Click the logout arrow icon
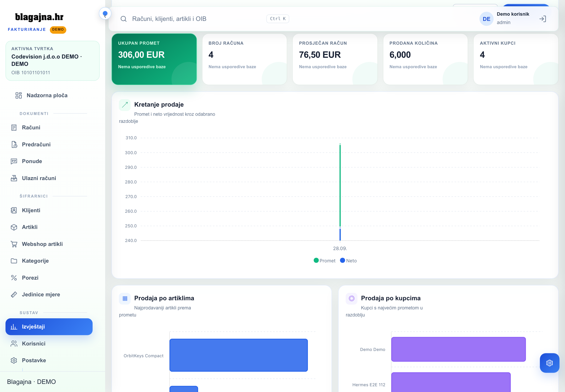The image size is (565, 392). (x=543, y=19)
